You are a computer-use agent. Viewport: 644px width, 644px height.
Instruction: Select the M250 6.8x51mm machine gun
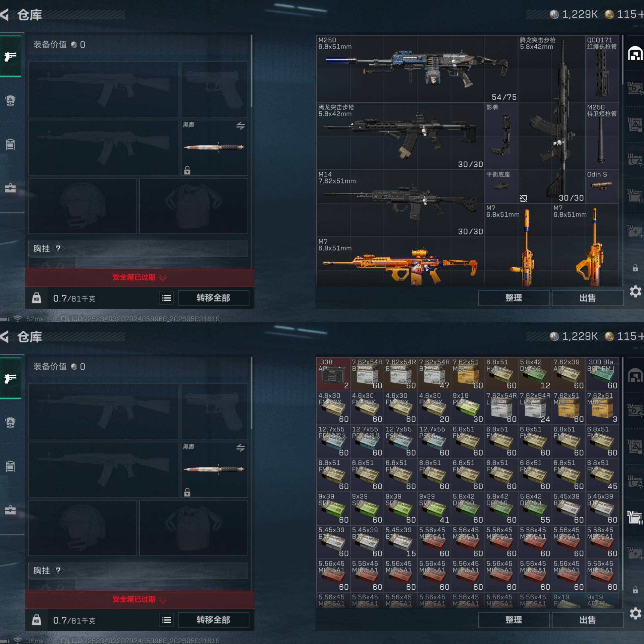pyautogui.click(x=417, y=69)
